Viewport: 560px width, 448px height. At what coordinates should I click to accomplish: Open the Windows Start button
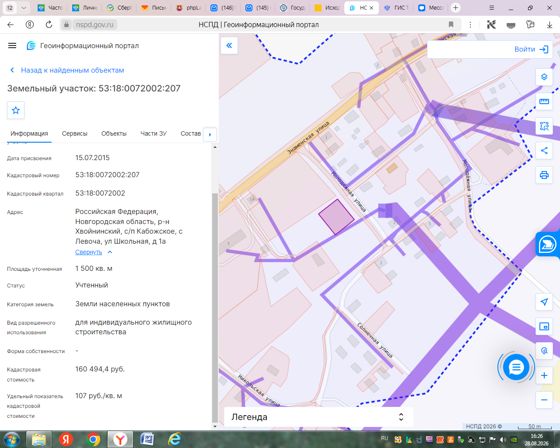(11, 439)
